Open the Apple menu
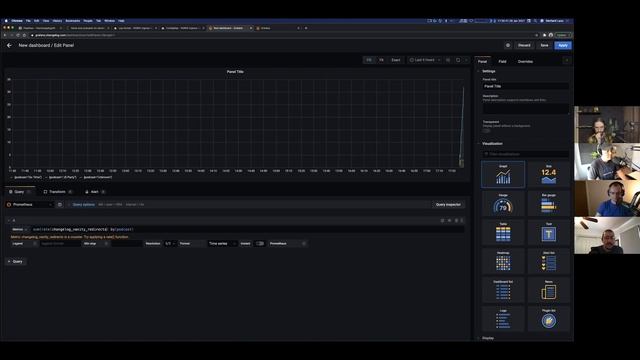This screenshot has height=360, width=640. point(6,20)
